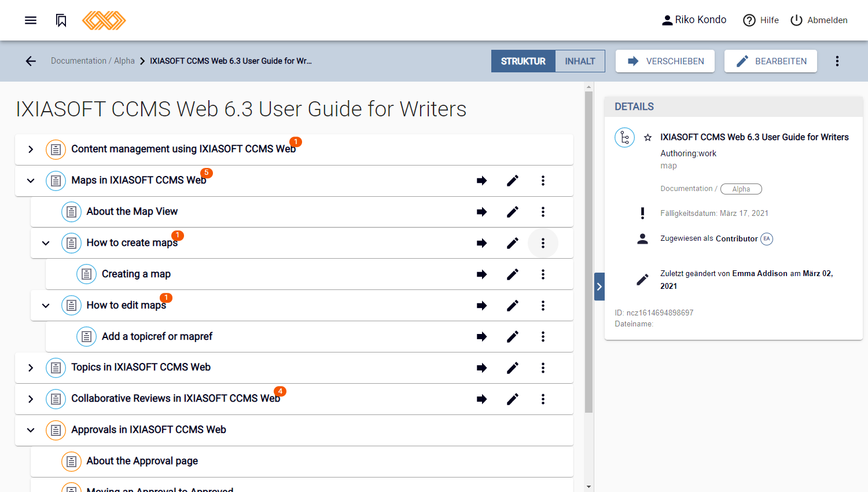
Task: Select the Add a topicref or mapref topic
Action: point(157,336)
